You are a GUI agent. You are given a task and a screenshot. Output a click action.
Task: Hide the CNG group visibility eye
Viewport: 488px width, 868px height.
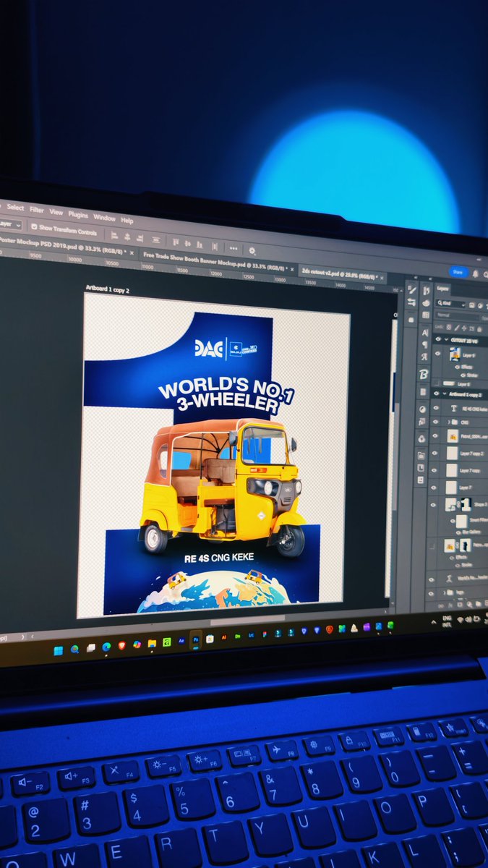pyautogui.click(x=435, y=422)
